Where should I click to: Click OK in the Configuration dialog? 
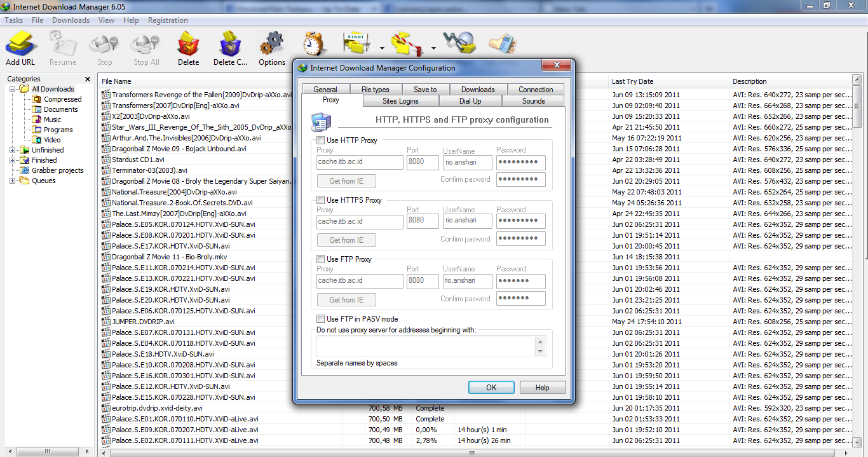tap(491, 388)
